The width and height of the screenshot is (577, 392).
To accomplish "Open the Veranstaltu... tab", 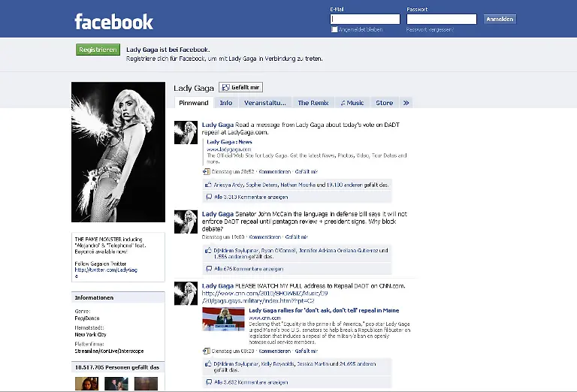I will [265, 103].
